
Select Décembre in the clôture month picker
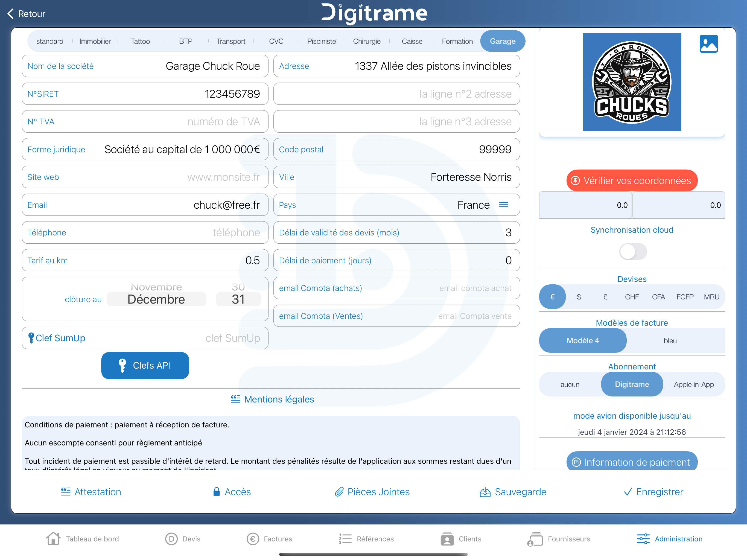156,299
